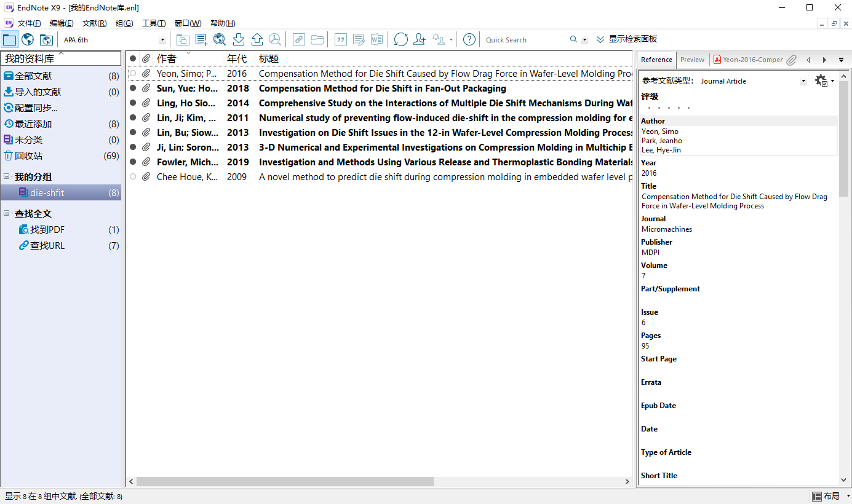Screen dimensions: 852x504
Task: Collapse 查找全文 group set
Action: coord(7,213)
